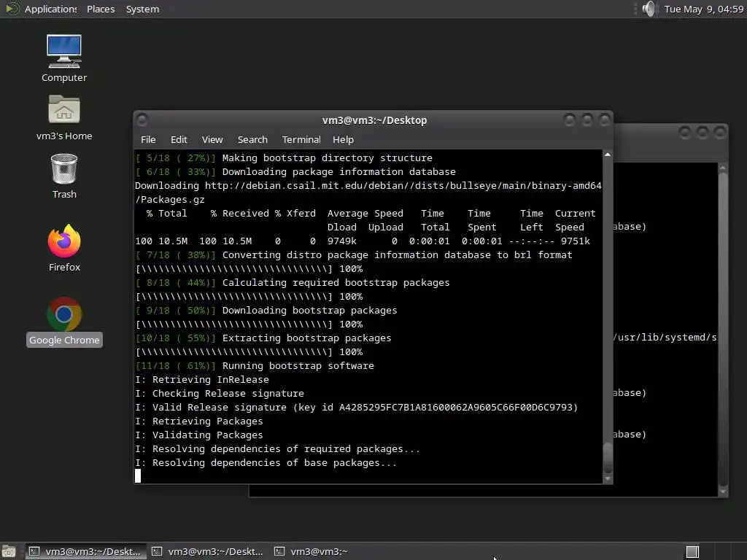Open the terminal Search menu
Viewport: 747px width, 560px height.
point(252,139)
